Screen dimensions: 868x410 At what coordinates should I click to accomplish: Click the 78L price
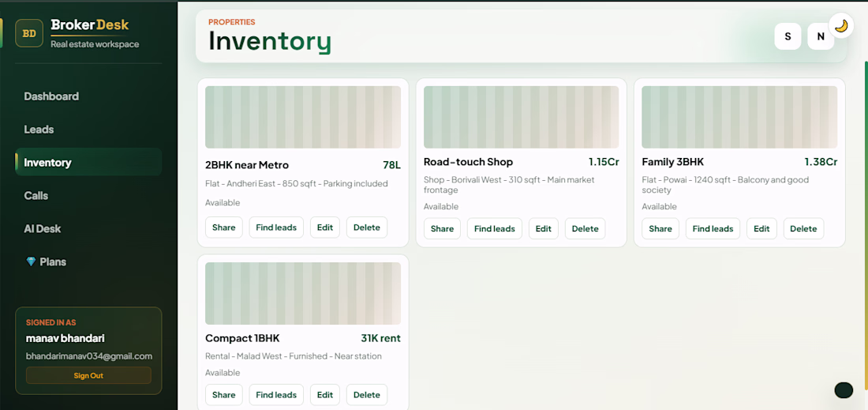point(391,165)
